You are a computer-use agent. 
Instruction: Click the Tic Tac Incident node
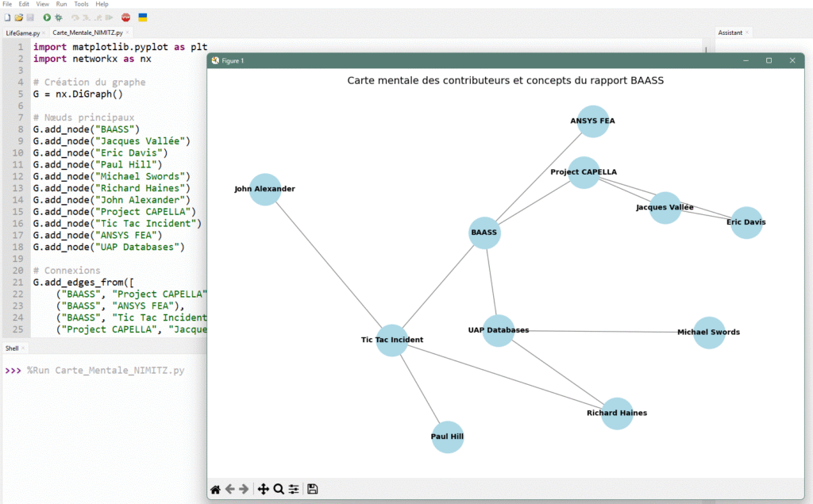click(392, 340)
